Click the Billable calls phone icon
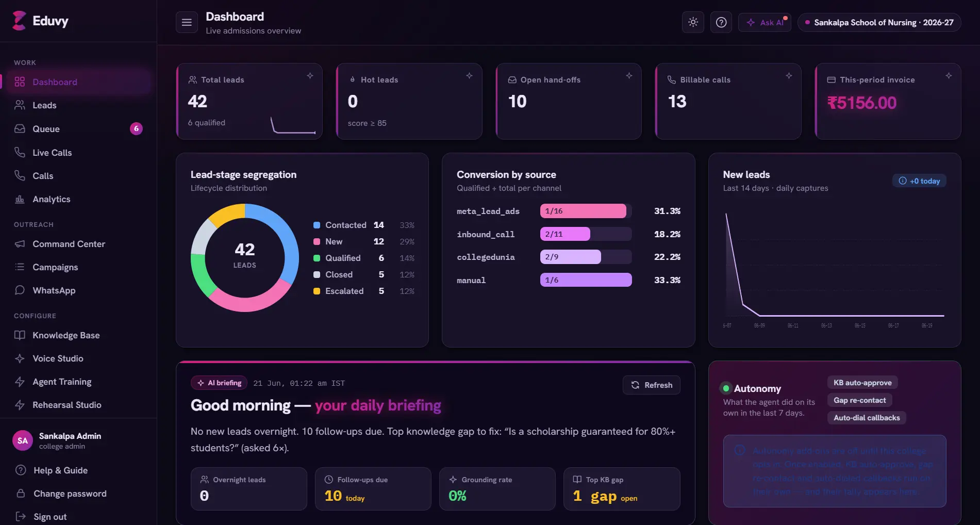Image resolution: width=980 pixels, height=525 pixels. (672, 80)
